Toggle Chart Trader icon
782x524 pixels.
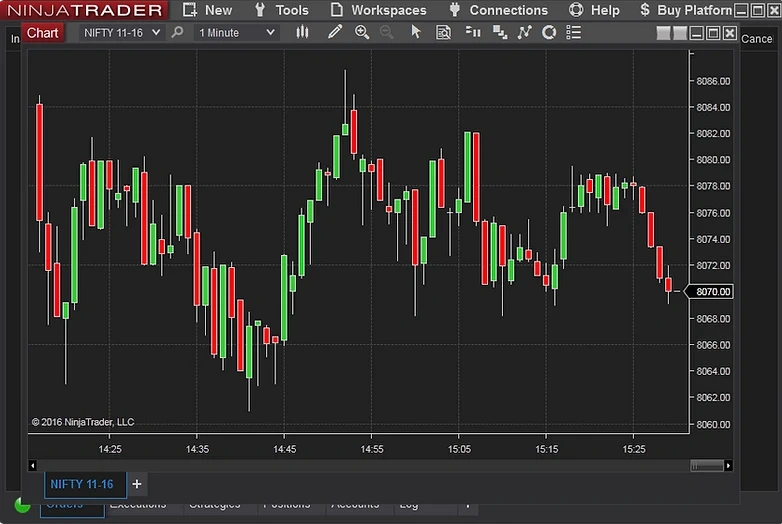click(x=473, y=32)
